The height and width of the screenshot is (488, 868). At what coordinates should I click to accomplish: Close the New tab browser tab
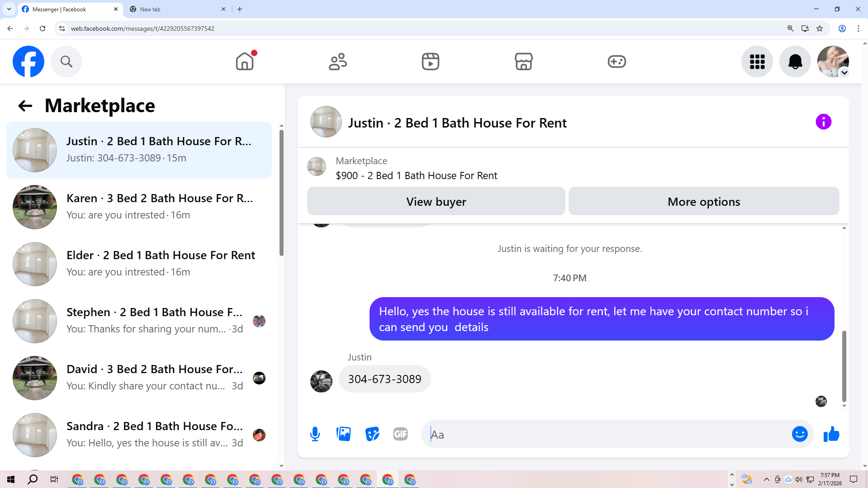click(223, 9)
